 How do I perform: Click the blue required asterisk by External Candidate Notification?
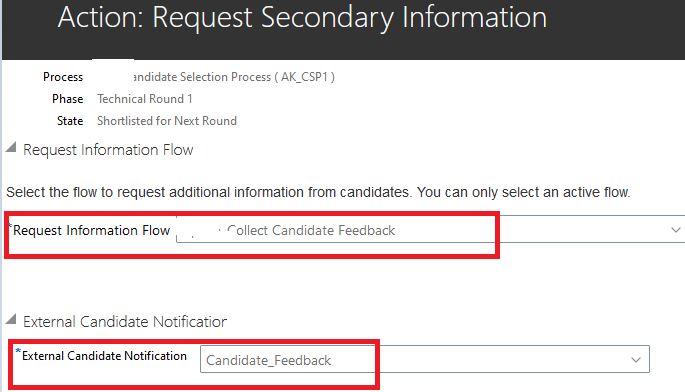pos(18,351)
